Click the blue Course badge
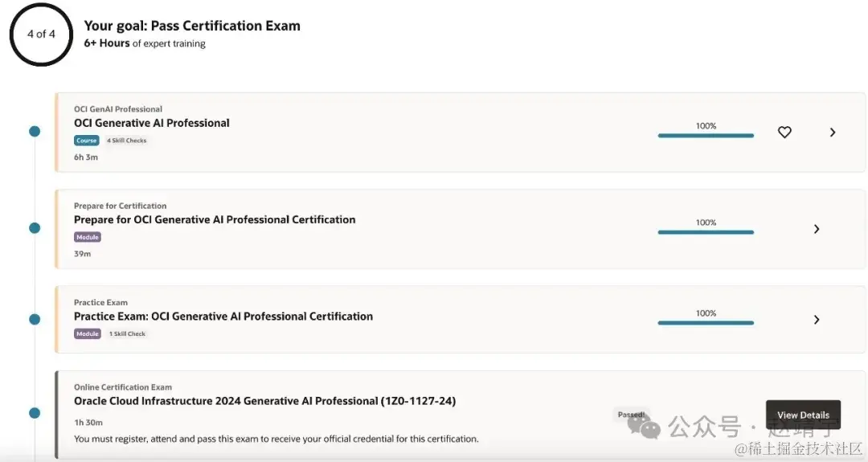The image size is (868, 462). coord(87,141)
